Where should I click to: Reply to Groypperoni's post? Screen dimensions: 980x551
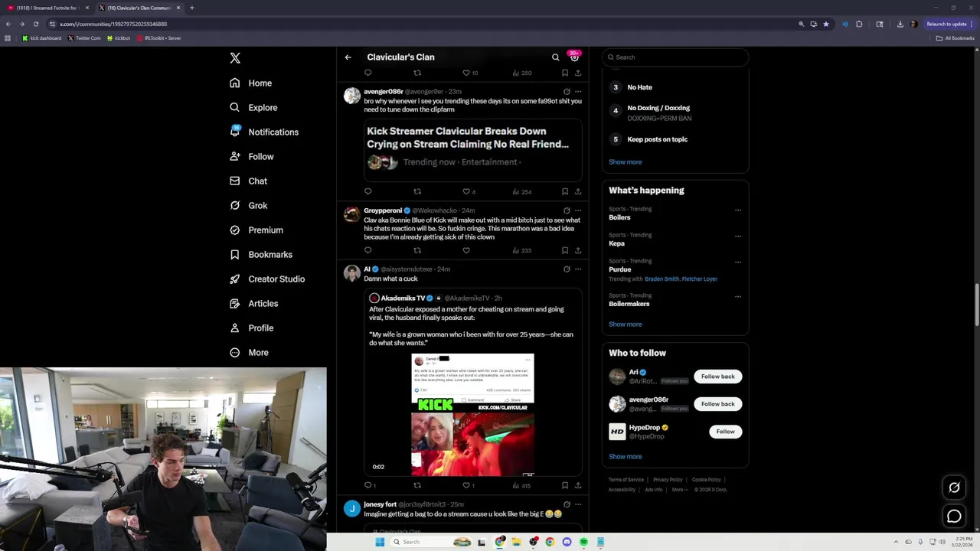[x=367, y=250]
